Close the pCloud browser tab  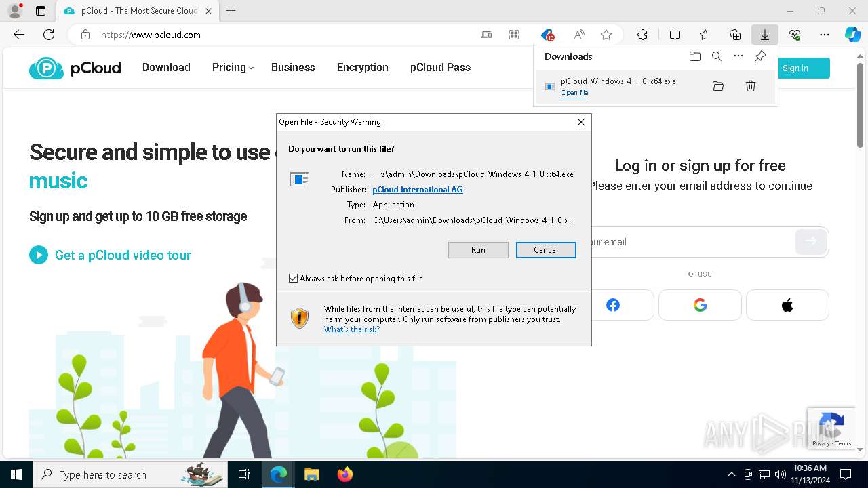click(208, 11)
